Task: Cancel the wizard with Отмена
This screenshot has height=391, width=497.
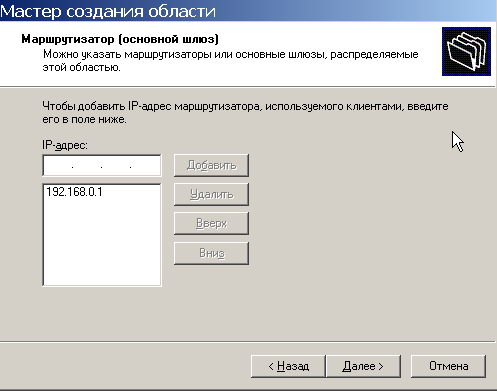Action: [x=448, y=366]
